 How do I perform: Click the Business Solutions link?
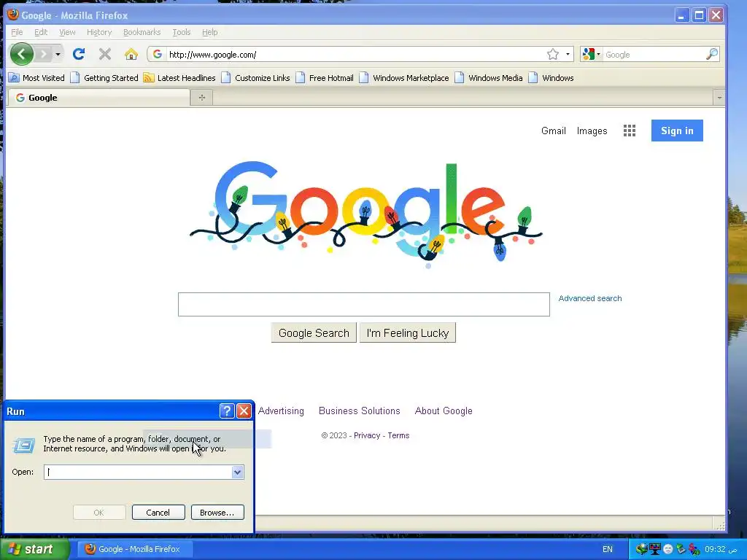click(x=359, y=411)
